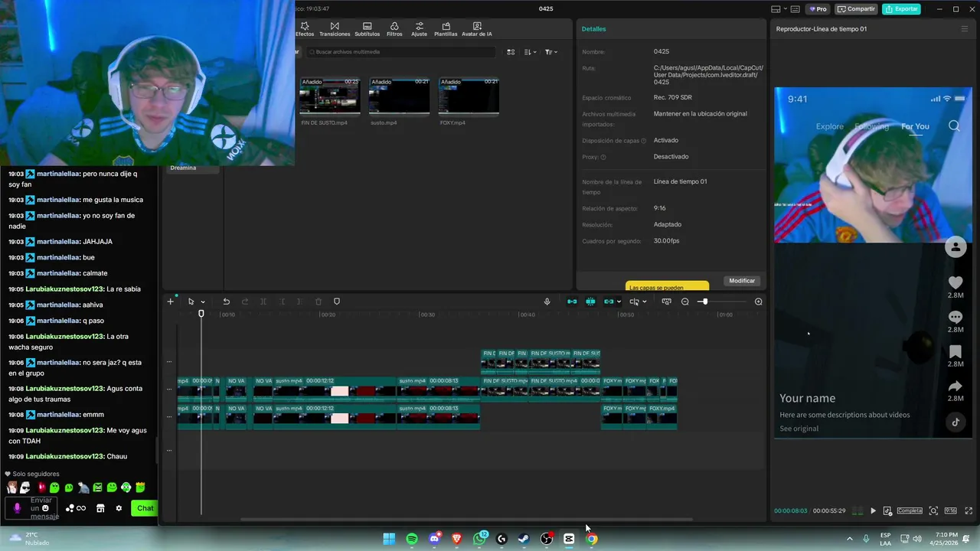Open the layout selector dropdown in the title bar

click(779, 9)
